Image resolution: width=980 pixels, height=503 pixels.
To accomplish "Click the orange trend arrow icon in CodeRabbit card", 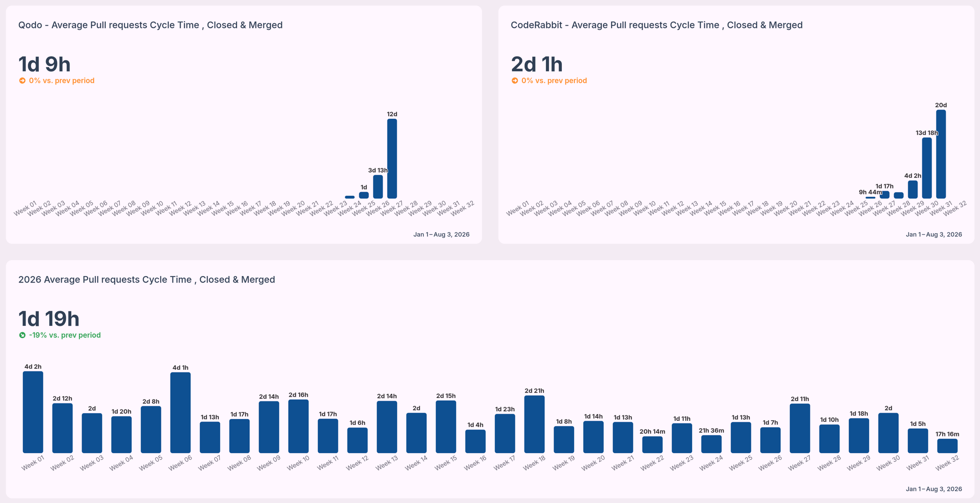I will pyautogui.click(x=514, y=81).
